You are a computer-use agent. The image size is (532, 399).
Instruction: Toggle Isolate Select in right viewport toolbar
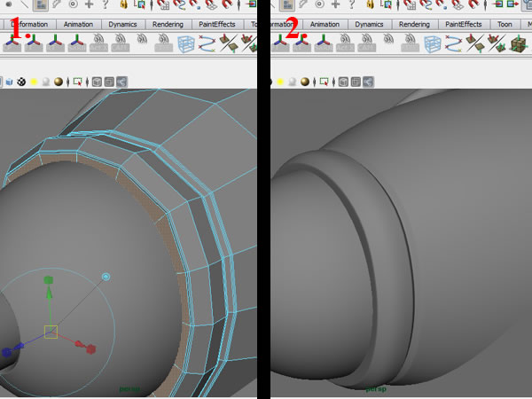pyautogui.click(x=325, y=82)
